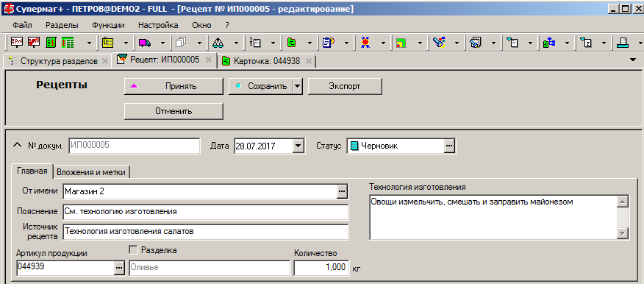
Task: Click the Сохранить button
Action: [261, 86]
